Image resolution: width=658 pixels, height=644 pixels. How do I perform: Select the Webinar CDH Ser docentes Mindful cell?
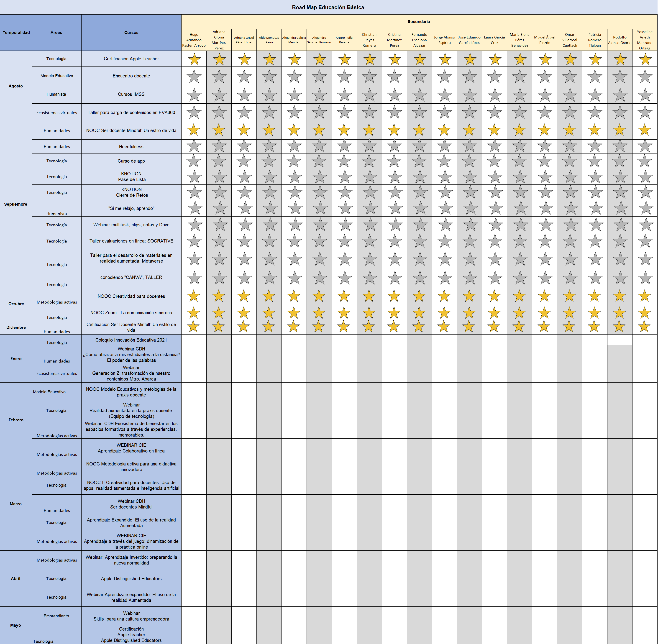(131, 504)
